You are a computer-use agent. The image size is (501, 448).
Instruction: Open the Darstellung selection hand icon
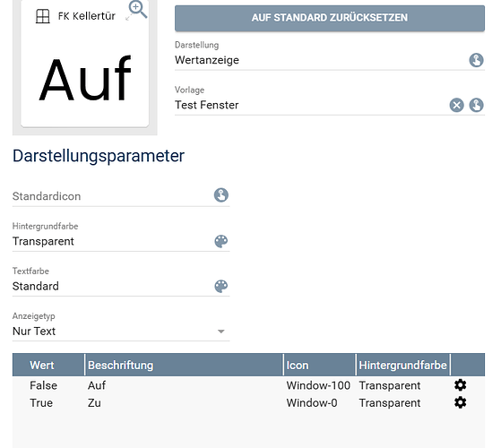pos(476,60)
